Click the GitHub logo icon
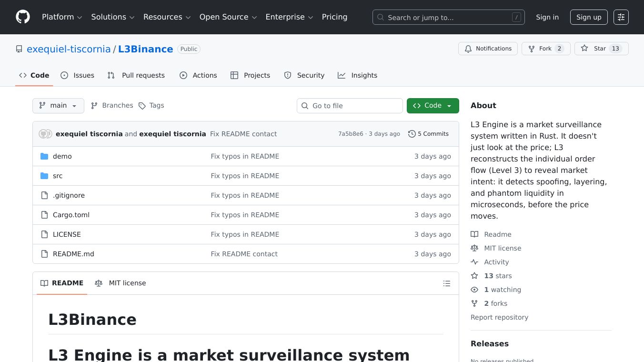 (x=22, y=17)
